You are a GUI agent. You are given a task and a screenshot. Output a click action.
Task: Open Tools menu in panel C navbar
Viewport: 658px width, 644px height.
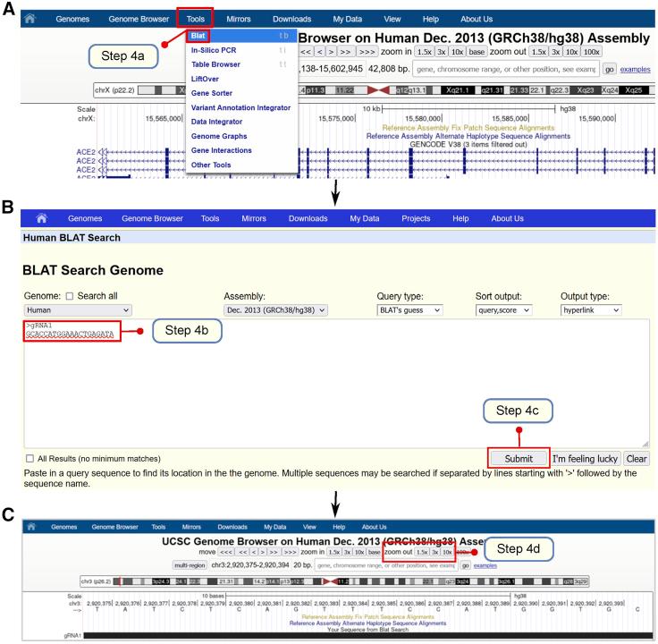(158, 527)
